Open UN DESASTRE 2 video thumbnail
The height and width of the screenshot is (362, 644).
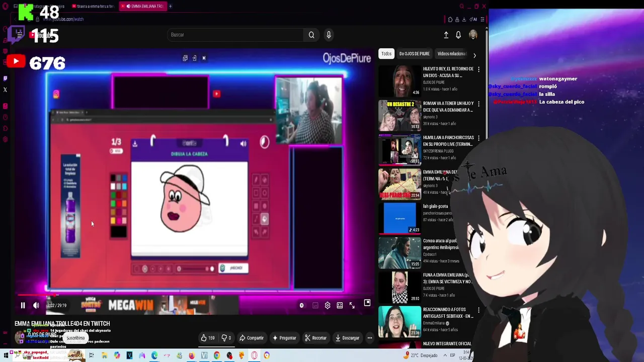tap(399, 115)
